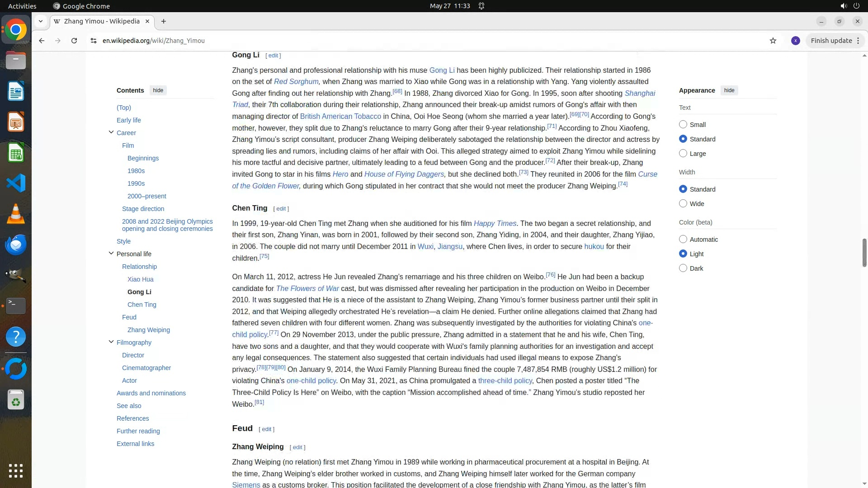
Task: Collapse the Career section in Contents
Action: click(111, 132)
